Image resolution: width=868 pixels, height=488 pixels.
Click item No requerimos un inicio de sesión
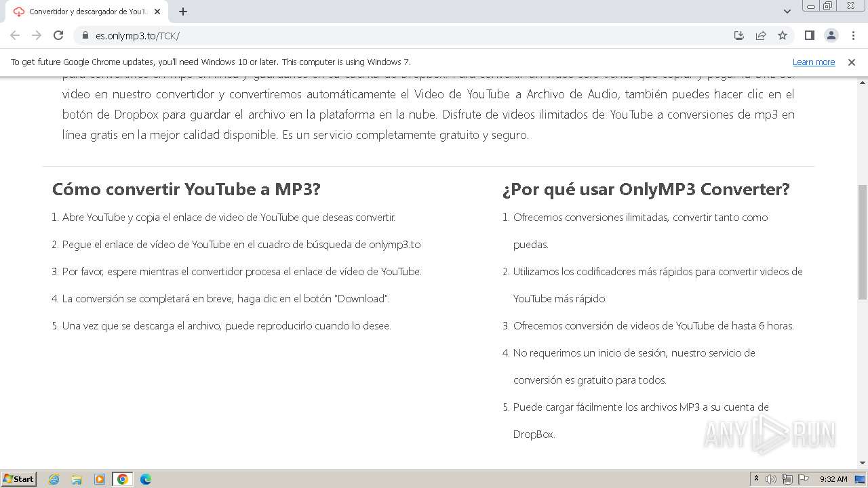(x=634, y=367)
